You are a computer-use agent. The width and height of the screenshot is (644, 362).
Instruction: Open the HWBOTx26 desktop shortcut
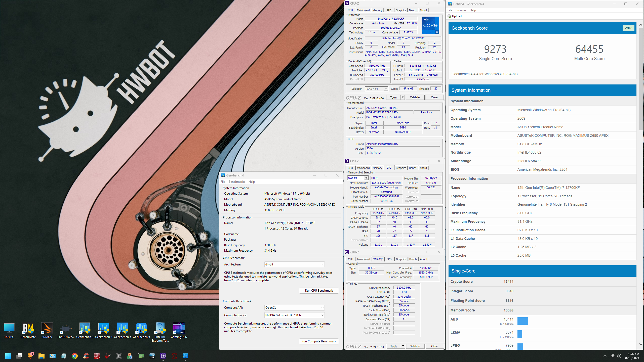66,331
